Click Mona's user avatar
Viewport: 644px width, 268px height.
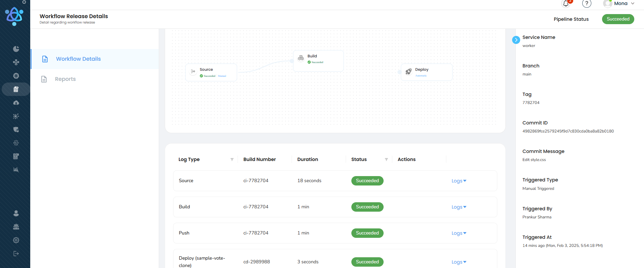pyautogui.click(x=607, y=3)
